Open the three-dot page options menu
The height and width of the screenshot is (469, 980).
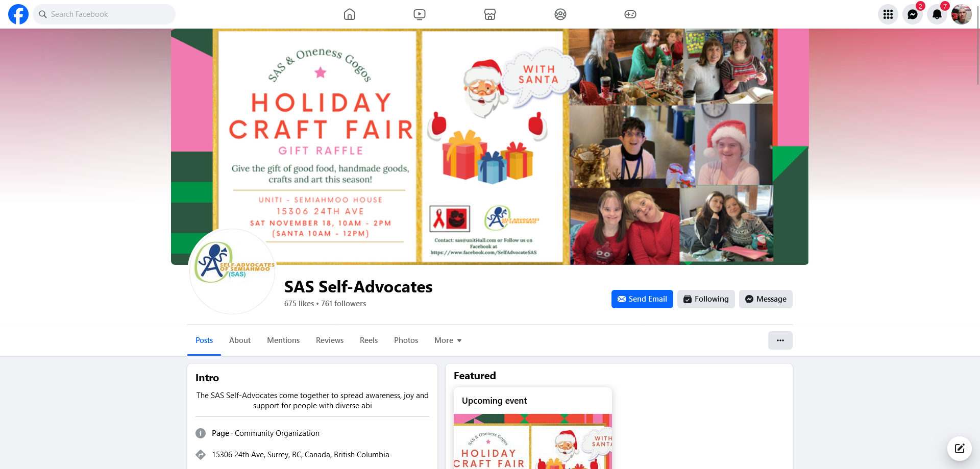(x=780, y=340)
